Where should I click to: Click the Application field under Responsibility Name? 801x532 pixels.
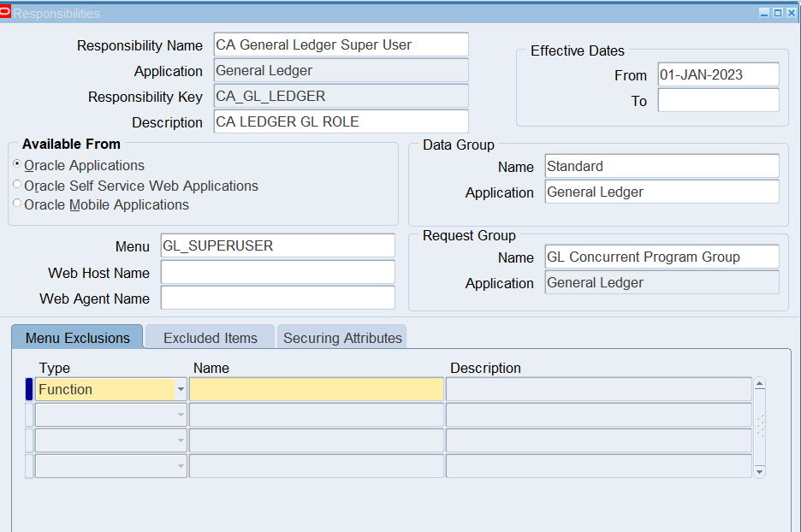coord(341,70)
